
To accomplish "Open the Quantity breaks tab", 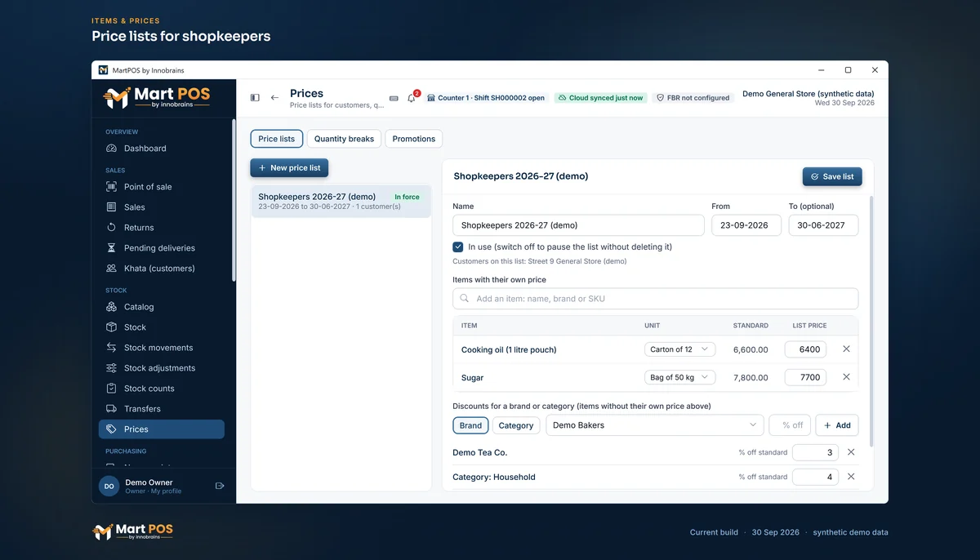I will pos(344,139).
